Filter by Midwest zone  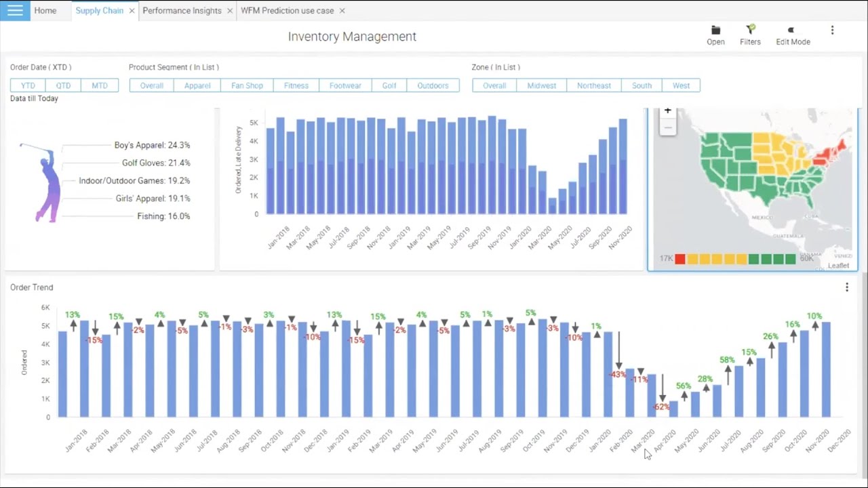click(542, 85)
